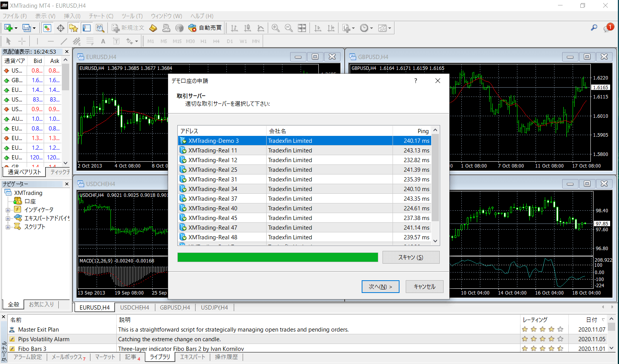Expand the インディケータ tree node

[8, 210]
